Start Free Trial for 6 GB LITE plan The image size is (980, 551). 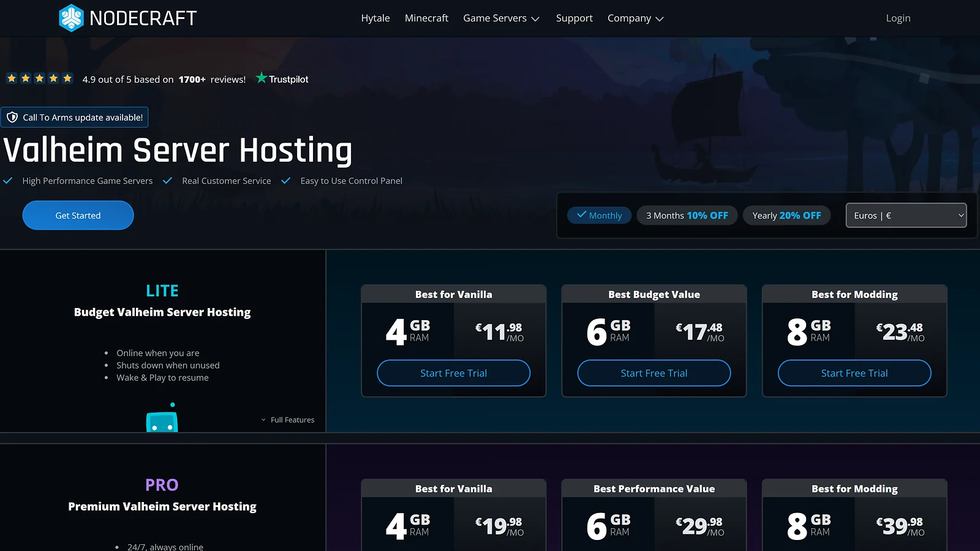(654, 373)
